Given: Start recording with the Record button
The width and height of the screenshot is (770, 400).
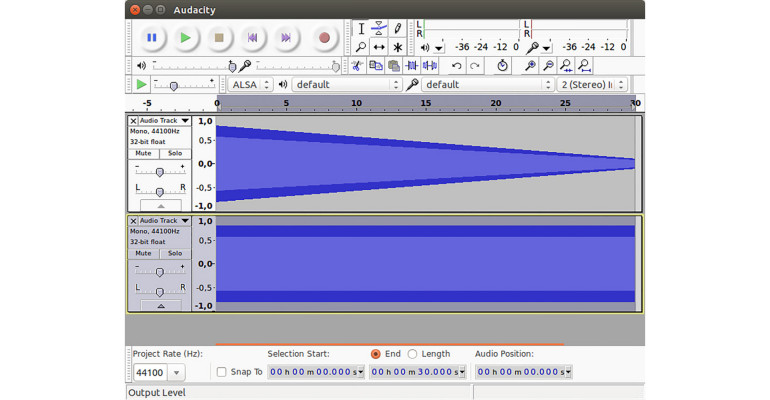Looking at the screenshot, I should tap(324, 38).
